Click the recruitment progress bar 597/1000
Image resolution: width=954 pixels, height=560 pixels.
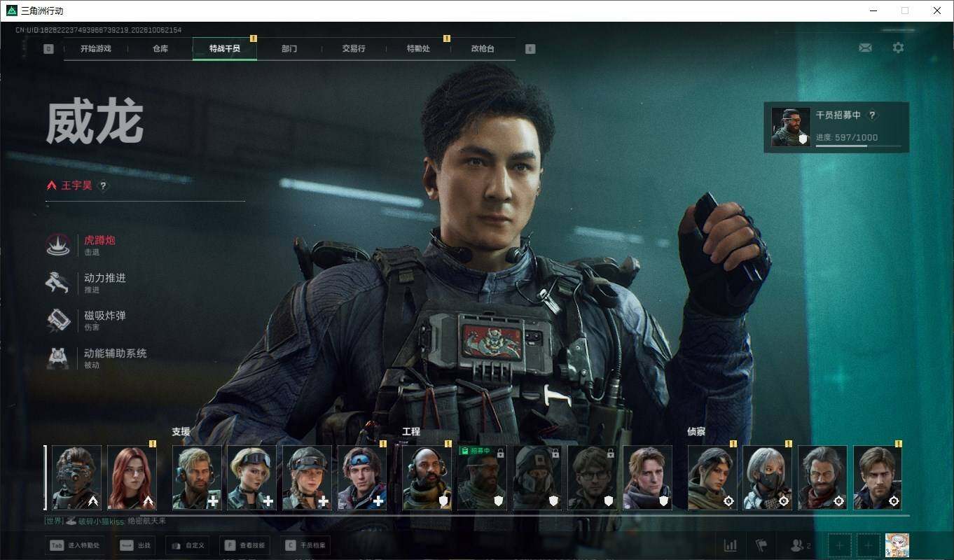tap(859, 146)
